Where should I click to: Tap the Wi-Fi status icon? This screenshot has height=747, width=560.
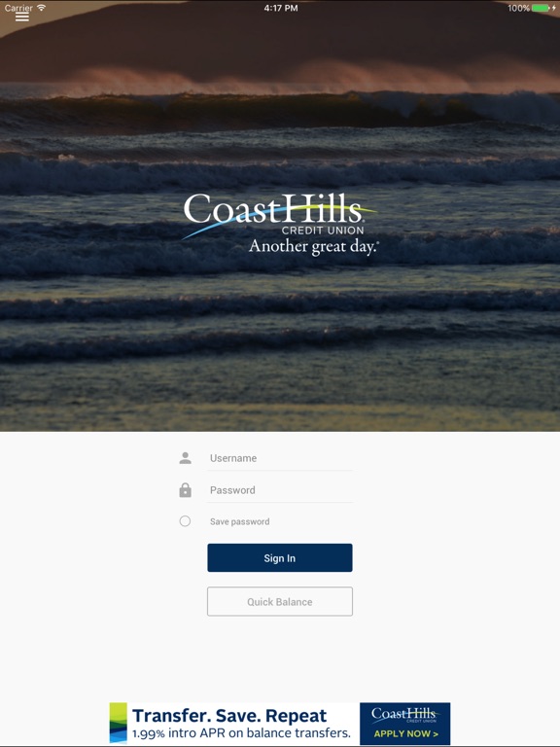pos(42,8)
